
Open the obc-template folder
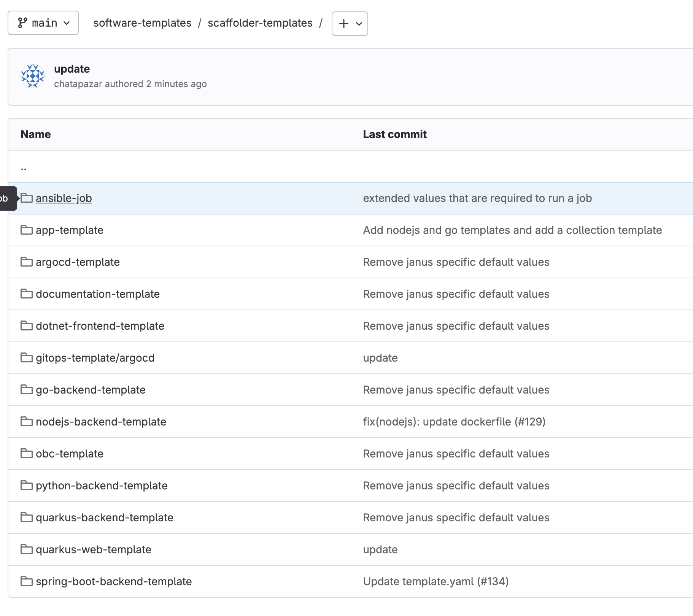coord(70,454)
